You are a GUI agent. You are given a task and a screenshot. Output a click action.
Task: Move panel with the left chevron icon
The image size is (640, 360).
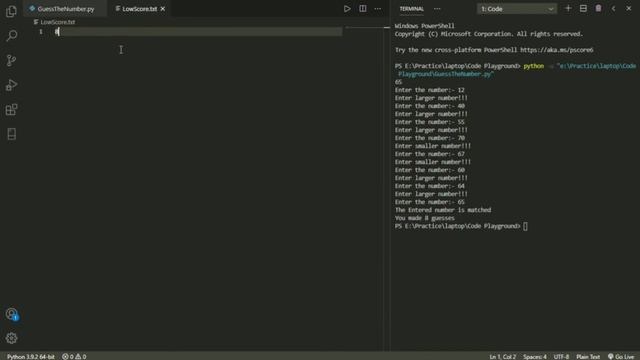pyautogui.click(x=613, y=9)
